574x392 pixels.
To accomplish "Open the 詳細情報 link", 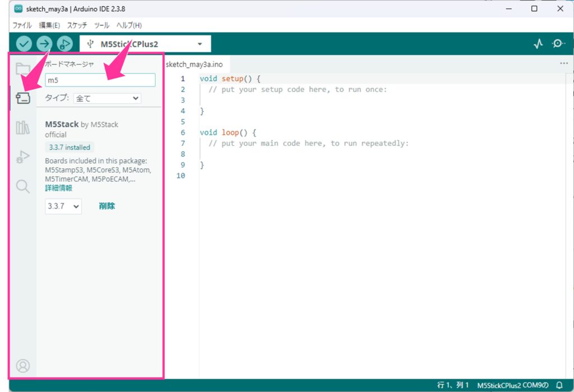I will pos(58,188).
